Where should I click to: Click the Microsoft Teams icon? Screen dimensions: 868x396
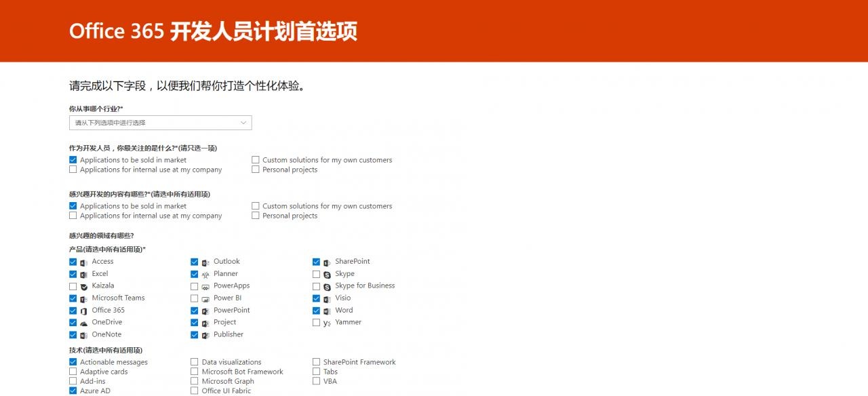point(83,299)
